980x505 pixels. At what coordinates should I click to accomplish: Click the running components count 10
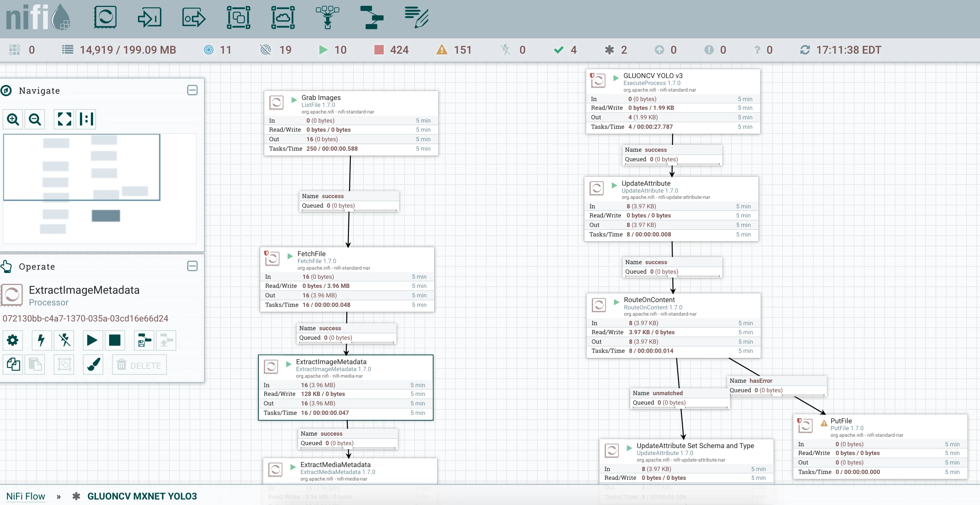pyautogui.click(x=333, y=50)
